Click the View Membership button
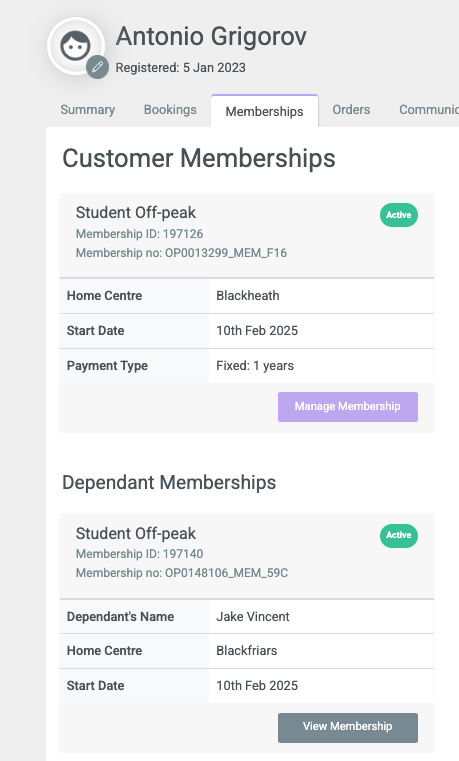Viewport: 459px width, 761px height. (x=348, y=727)
